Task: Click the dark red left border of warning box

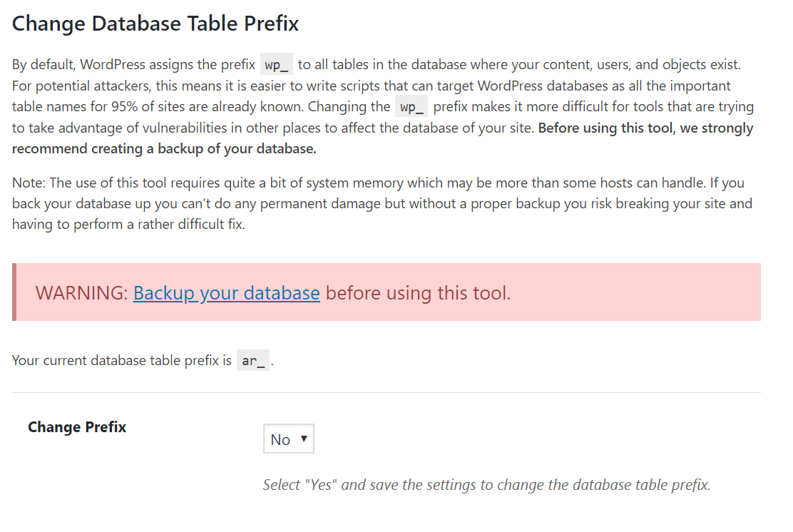Action: pos(14,292)
